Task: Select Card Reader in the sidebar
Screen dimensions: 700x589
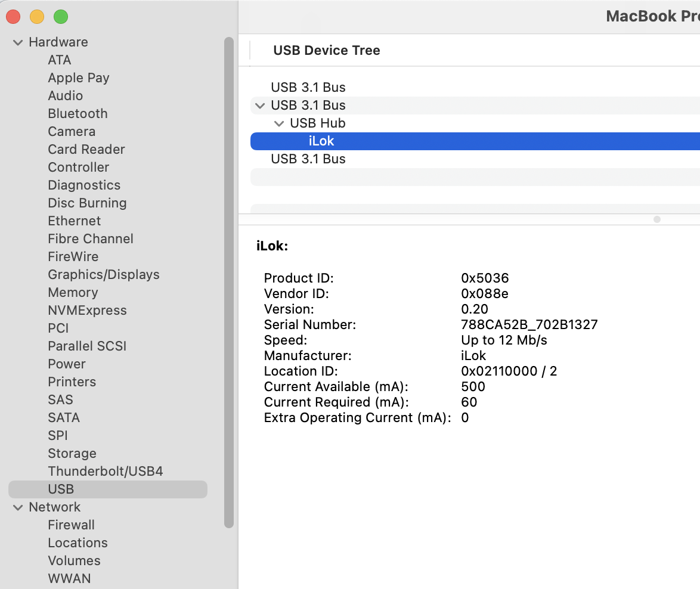Action: [x=86, y=149]
